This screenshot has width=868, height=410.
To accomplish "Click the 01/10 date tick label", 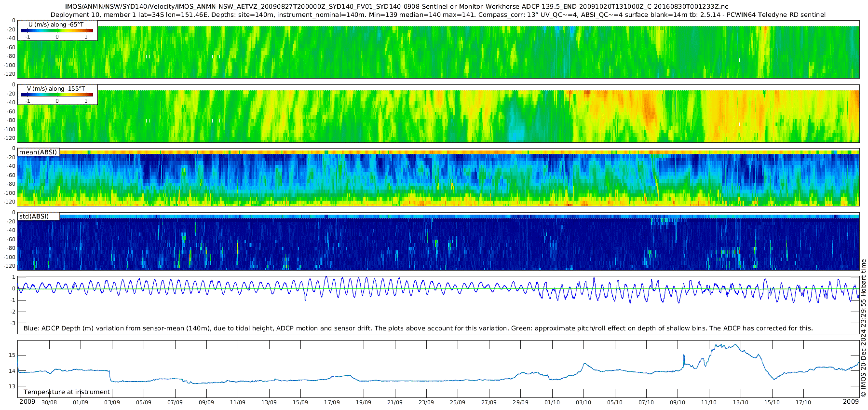I will (552, 402).
